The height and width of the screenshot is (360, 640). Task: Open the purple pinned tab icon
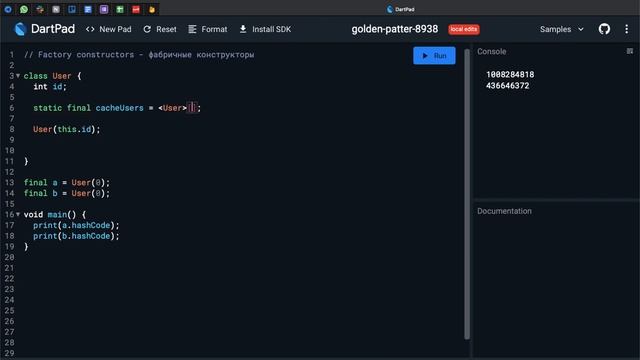[x=104, y=9]
